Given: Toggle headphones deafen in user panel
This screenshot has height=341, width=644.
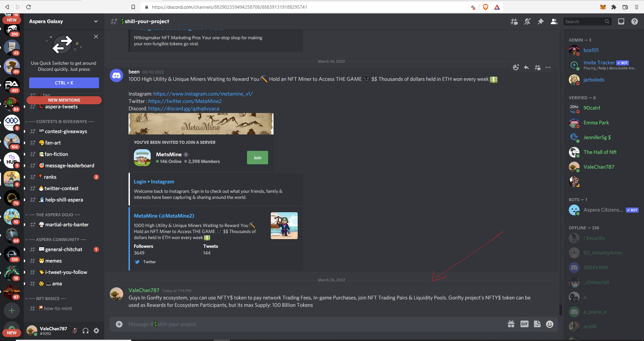Looking at the screenshot, I should 86,331.
